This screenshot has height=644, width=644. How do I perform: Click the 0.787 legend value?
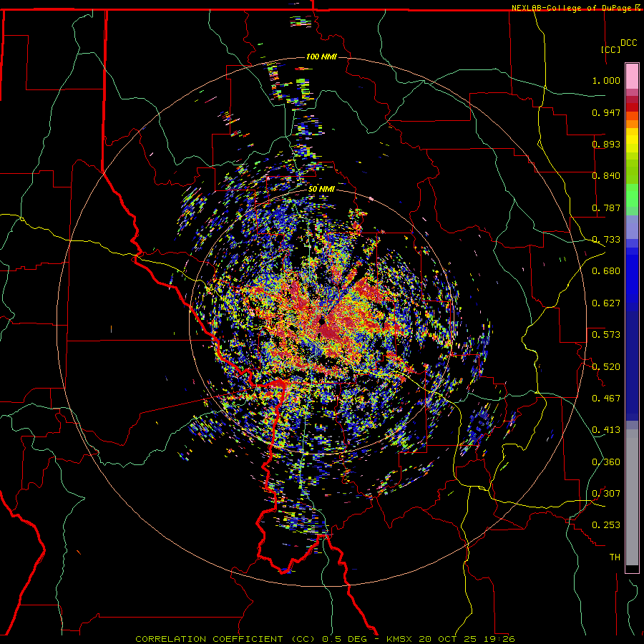coord(606,208)
